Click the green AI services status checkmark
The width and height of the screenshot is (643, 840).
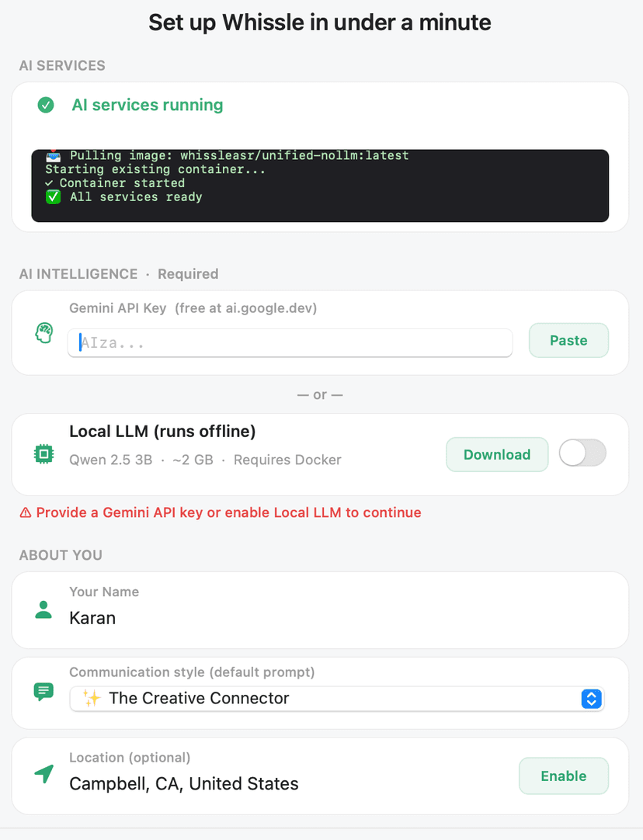pos(46,106)
